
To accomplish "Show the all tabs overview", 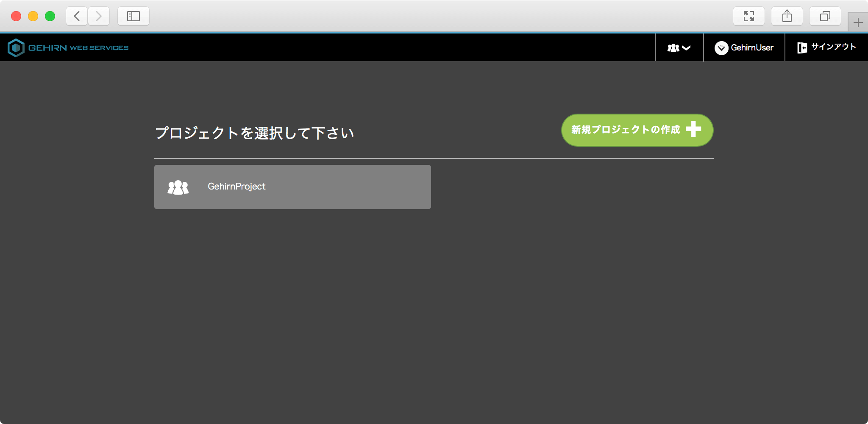I will [825, 16].
